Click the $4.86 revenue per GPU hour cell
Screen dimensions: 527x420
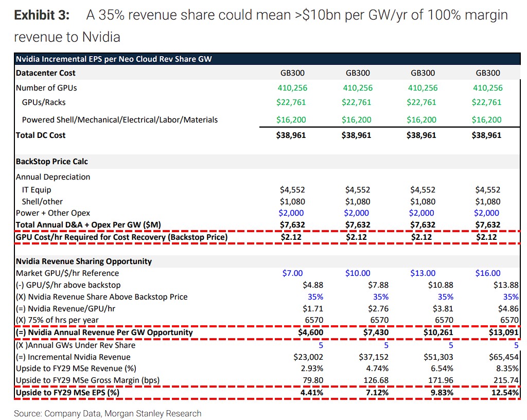(508, 309)
